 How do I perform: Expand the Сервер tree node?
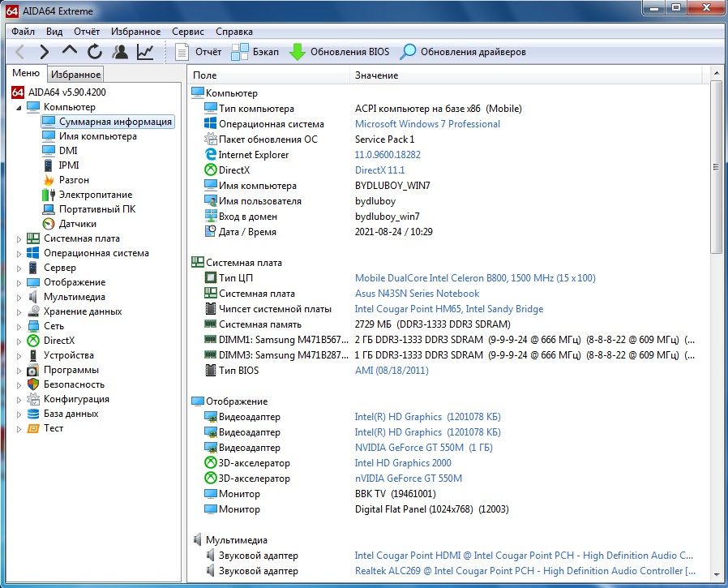click(x=19, y=268)
